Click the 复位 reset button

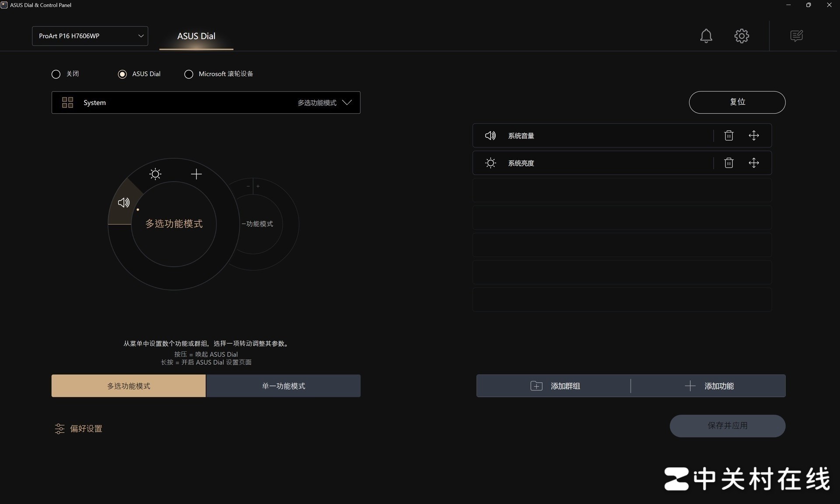[737, 102]
